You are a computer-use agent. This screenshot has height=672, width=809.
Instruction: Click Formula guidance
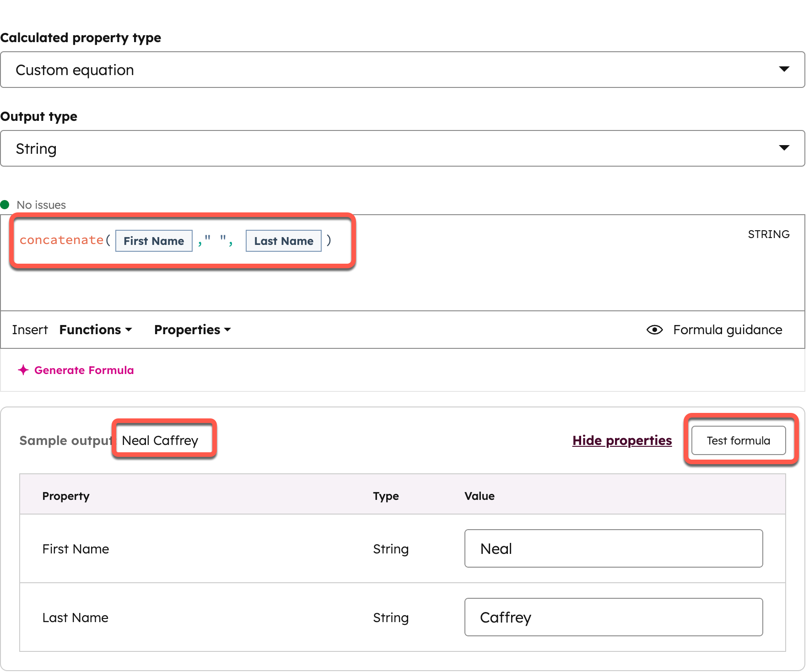pos(728,330)
